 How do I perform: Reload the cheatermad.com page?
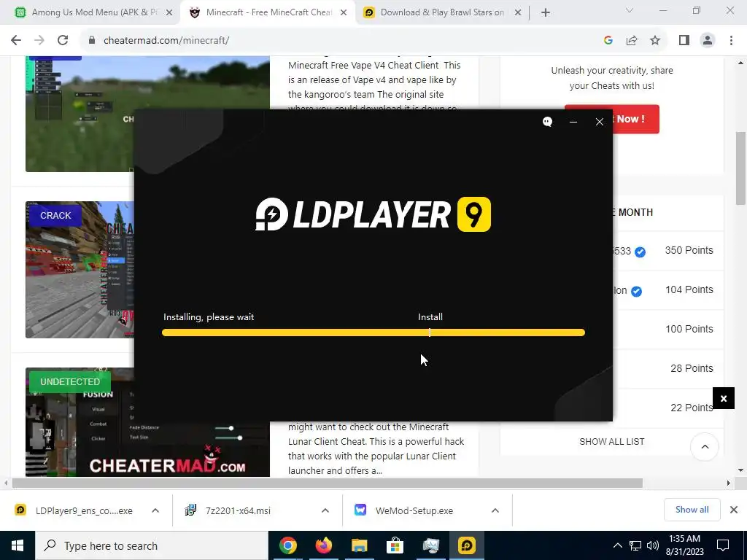point(63,41)
